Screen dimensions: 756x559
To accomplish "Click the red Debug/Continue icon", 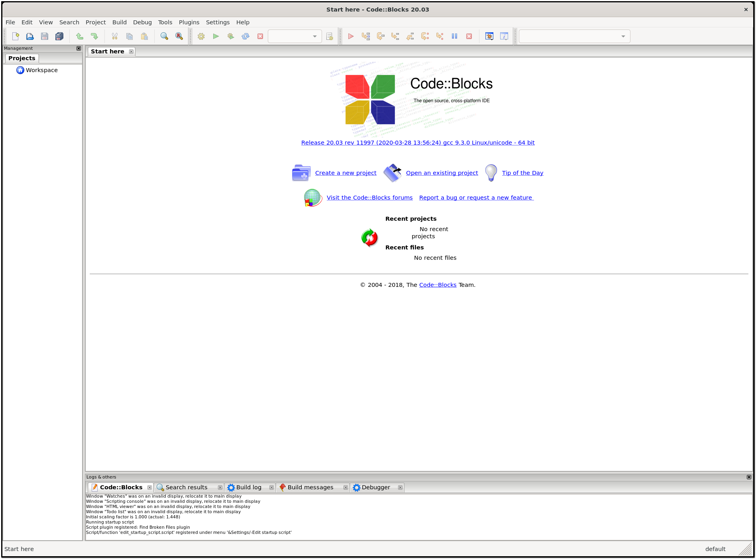I will click(351, 36).
